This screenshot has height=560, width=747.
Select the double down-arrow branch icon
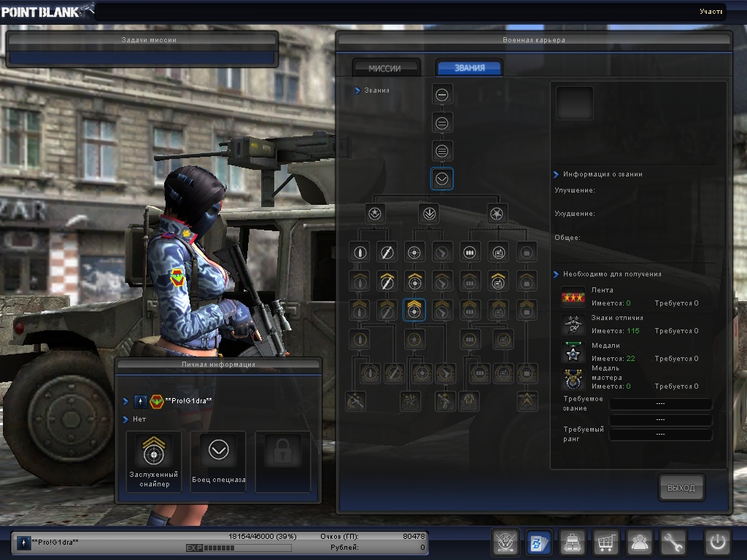point(429,214)
